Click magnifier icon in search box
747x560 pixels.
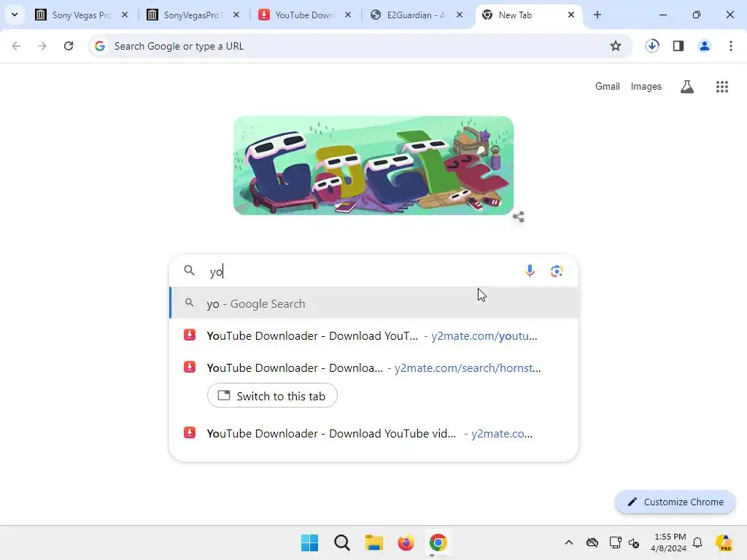(189, 271)
